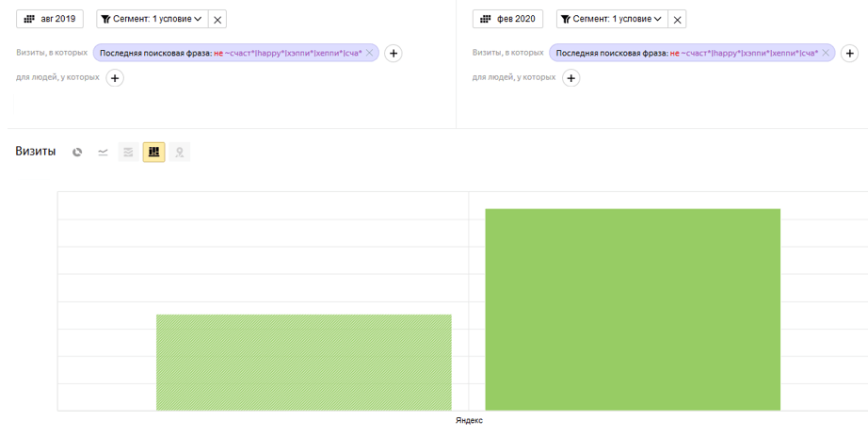This screenshot has width=868, height=437.
Task: Select the bar chart view
Action: tap(153, 152)
